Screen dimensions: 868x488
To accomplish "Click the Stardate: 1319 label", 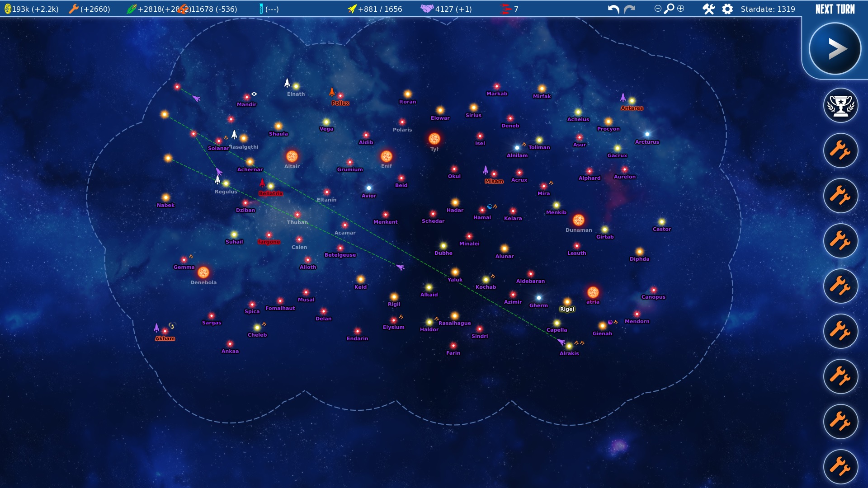I will 768,9.
